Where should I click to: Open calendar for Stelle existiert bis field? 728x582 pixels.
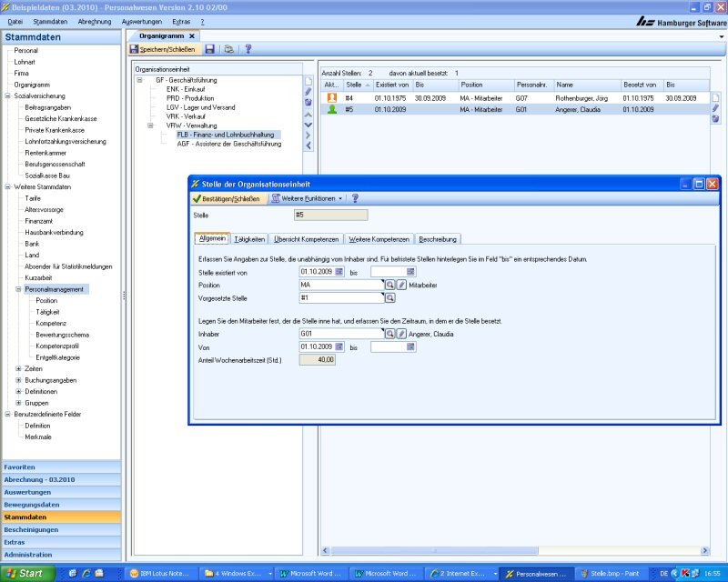tap(410, 272)
